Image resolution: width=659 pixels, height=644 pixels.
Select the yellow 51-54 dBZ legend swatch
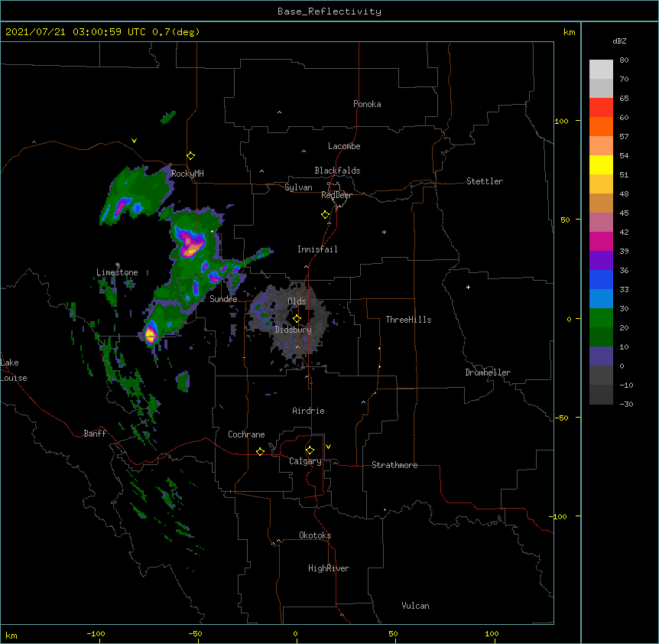point(601,164)
